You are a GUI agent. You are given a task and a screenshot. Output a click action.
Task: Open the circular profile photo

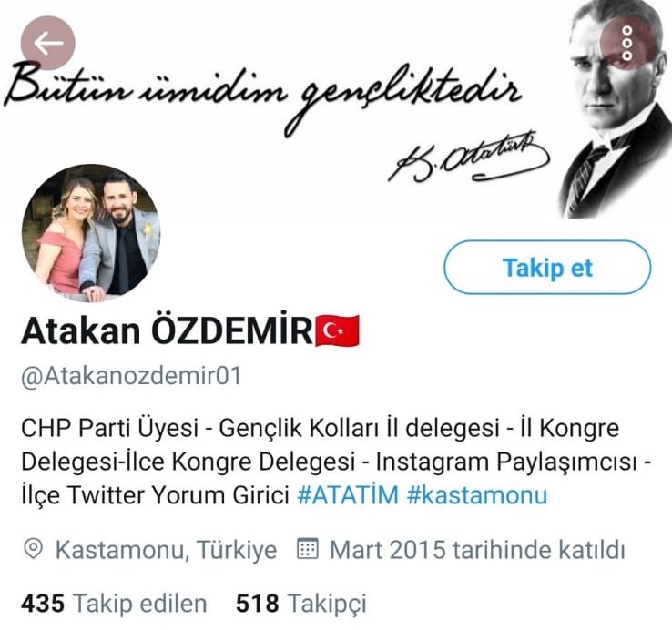(91, 234)
